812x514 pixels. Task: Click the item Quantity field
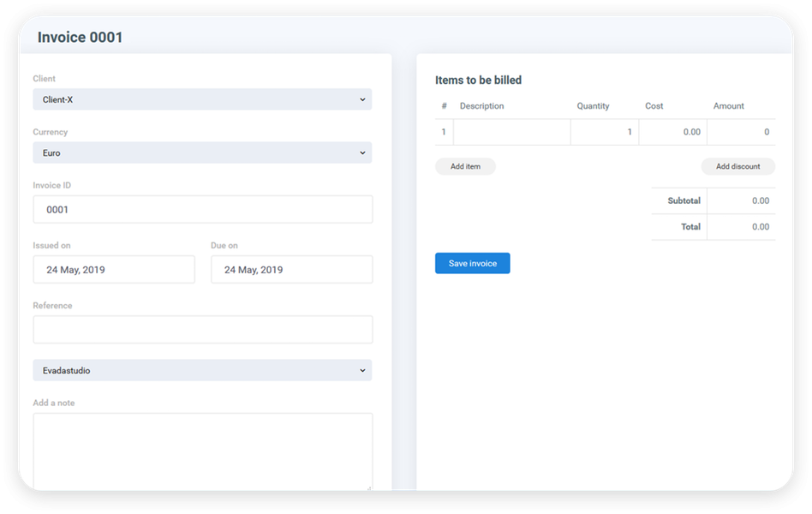[604, 132]
